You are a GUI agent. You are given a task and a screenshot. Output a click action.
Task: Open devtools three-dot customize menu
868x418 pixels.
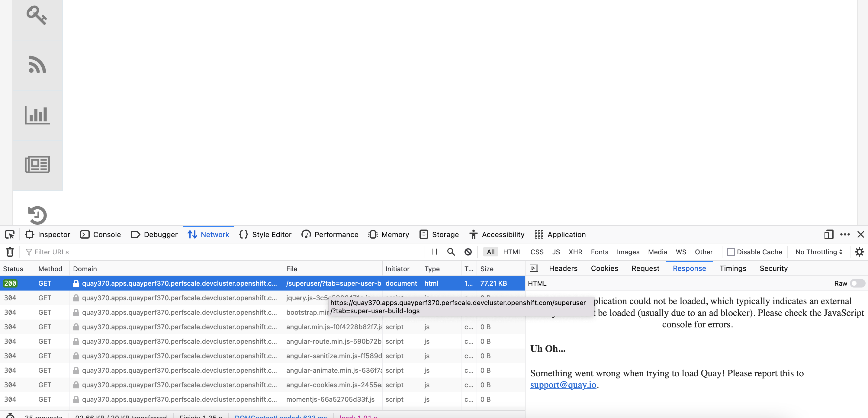[845, 234]
